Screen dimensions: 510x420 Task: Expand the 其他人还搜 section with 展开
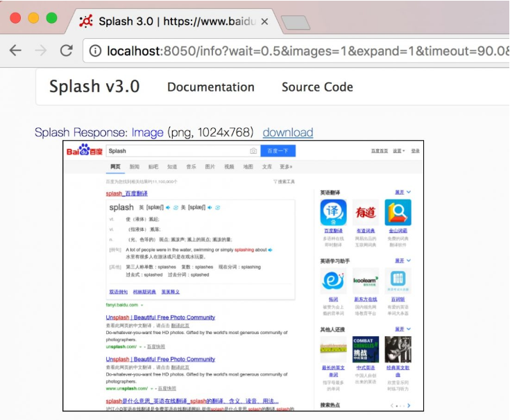(402, 329)
